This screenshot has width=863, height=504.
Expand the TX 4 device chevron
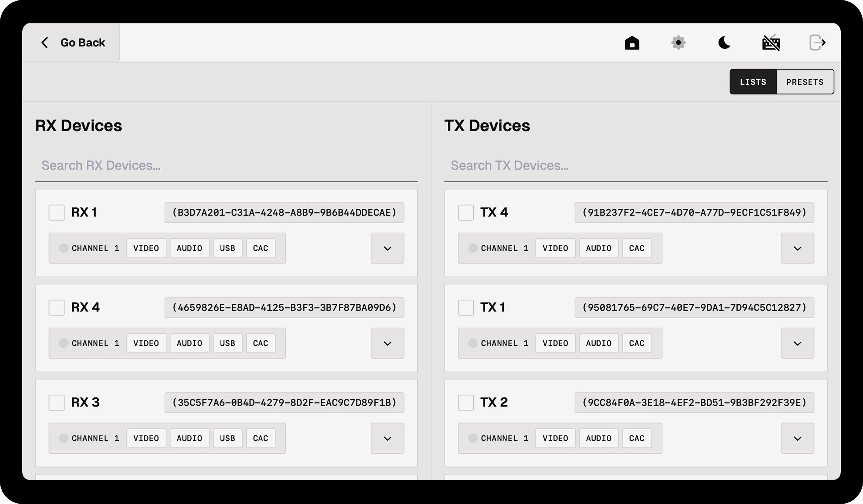(798, 248)
